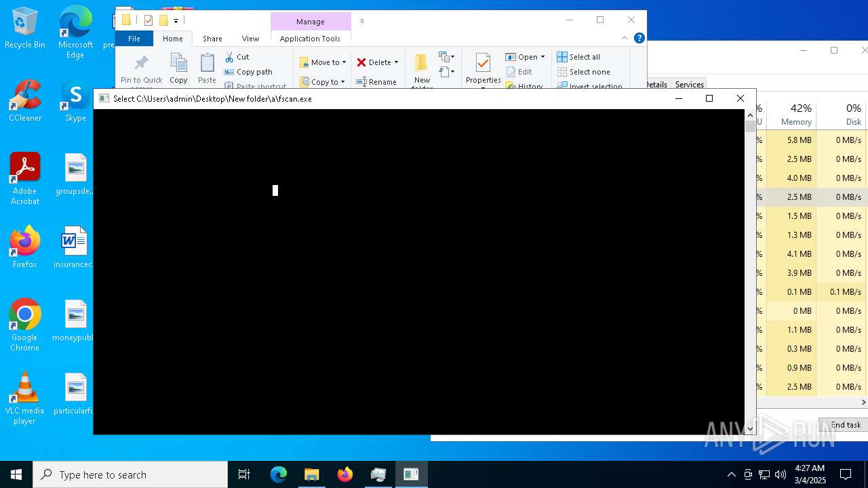Launch Microsoft Edge from the desktop
Image resolution: width=868 pixels, height=488 pixels.
point(75,33)
